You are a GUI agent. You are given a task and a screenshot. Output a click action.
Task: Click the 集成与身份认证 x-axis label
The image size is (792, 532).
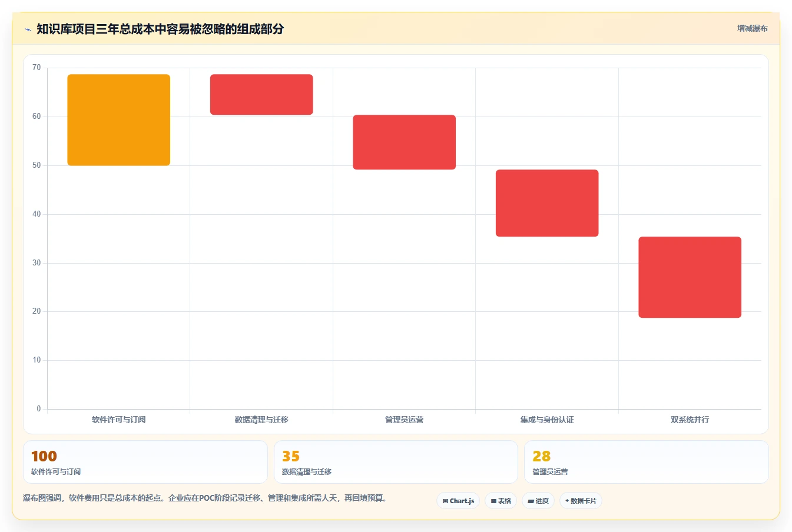[x=547, y=420]
